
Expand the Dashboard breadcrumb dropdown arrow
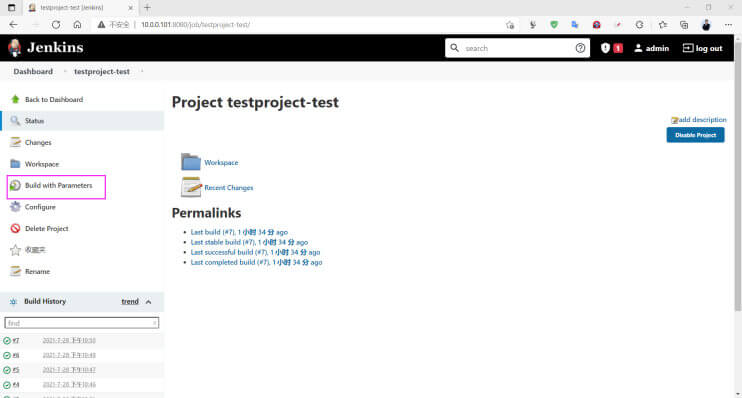(x=65, y=71)
